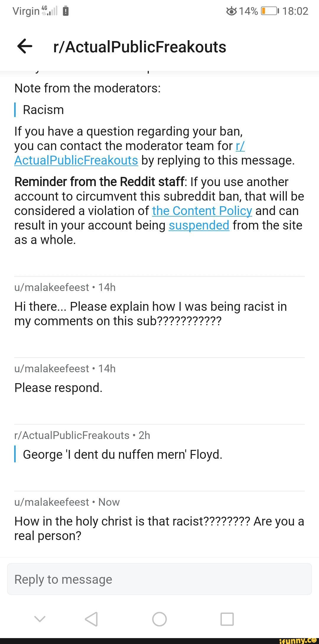Open recent apps square button

tap(227, 619)
